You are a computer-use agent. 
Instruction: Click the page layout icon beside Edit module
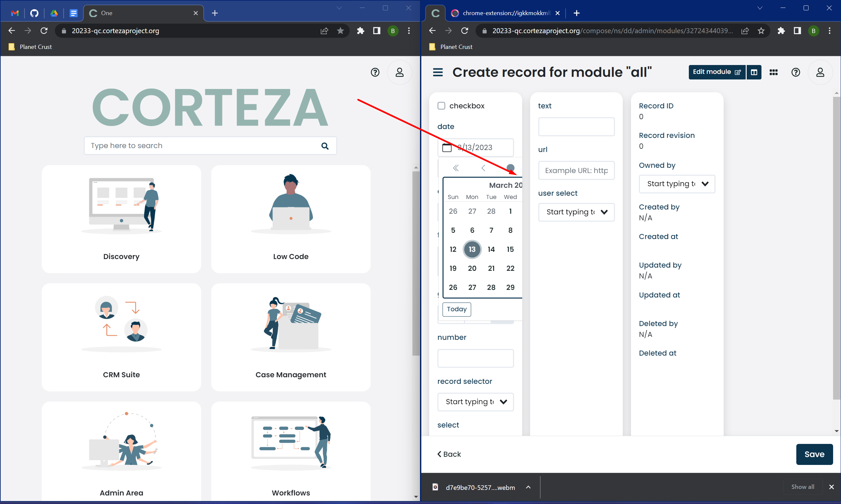754,72
